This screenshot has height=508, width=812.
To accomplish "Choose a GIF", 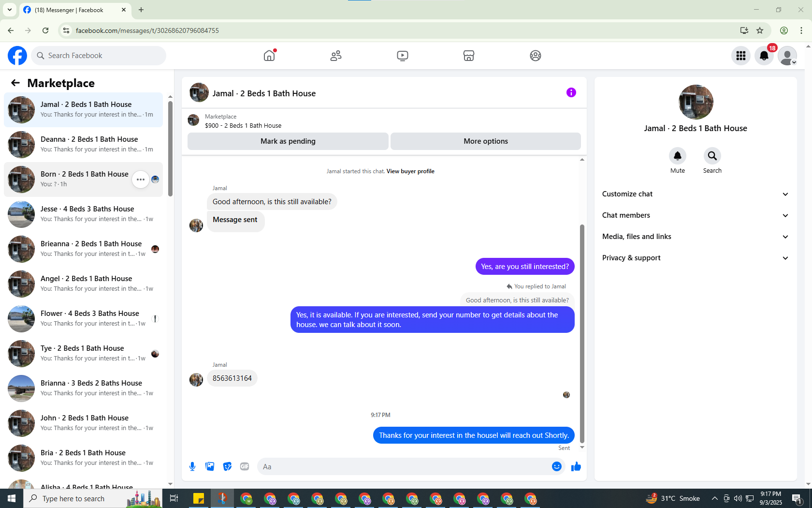I will [x=245, y=466].
